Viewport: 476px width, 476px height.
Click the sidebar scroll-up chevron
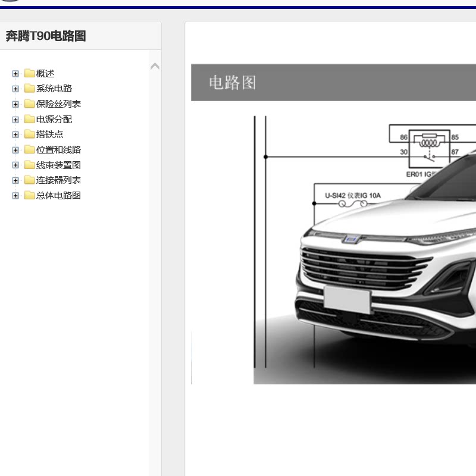[155, 66]
